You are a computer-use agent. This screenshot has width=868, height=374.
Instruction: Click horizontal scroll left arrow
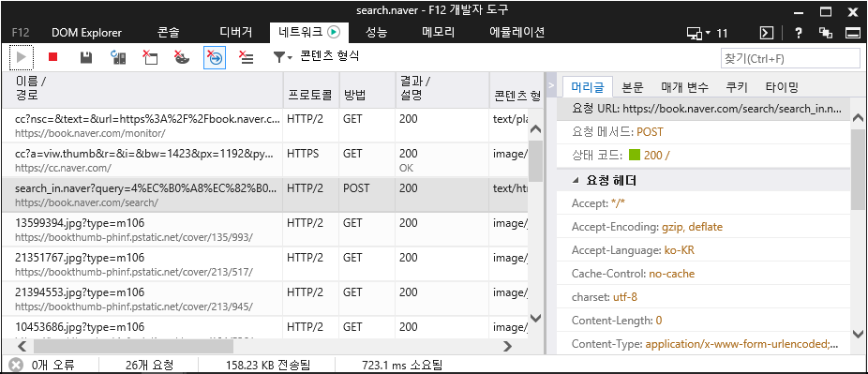22,346
